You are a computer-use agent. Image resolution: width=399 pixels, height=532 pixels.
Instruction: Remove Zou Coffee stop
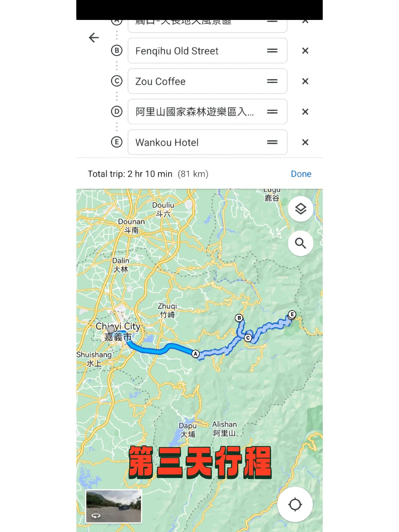click(305, 81)
